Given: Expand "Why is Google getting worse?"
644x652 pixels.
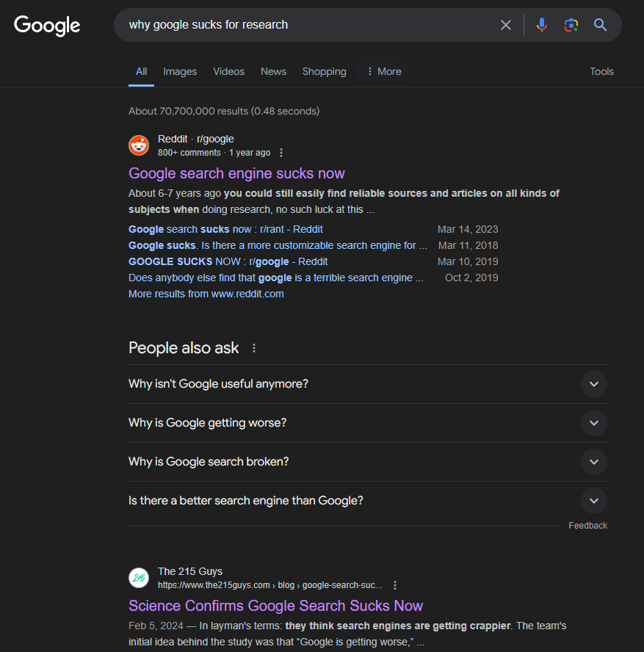Looking at the screenshot, I should pos(593,423).
